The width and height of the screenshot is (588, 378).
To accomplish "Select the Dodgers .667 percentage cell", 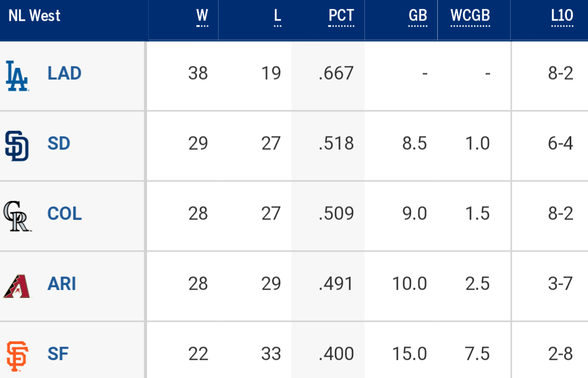I will [x=336, y=73].
